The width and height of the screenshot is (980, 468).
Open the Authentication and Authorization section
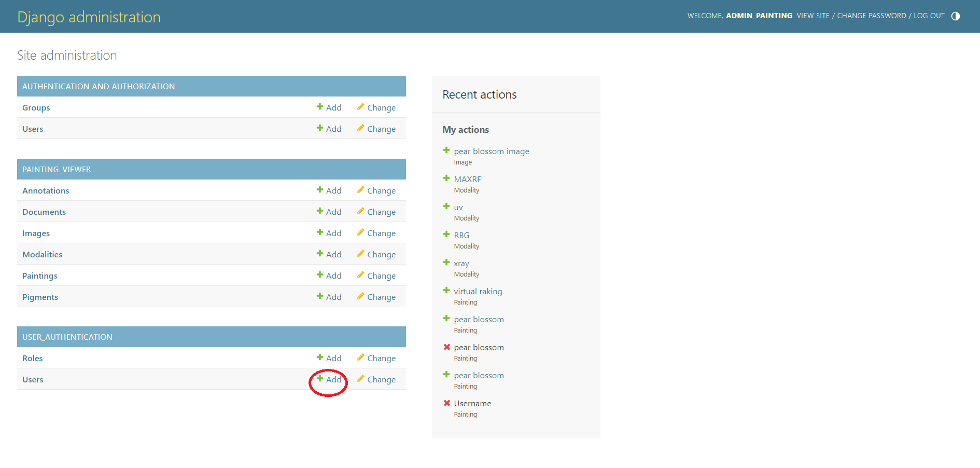(x=99, y=87)
